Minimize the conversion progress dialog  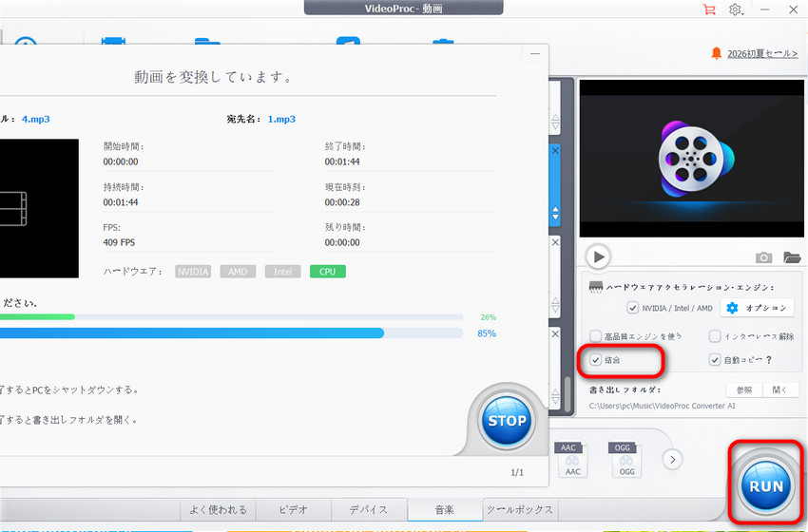point(535,53)
